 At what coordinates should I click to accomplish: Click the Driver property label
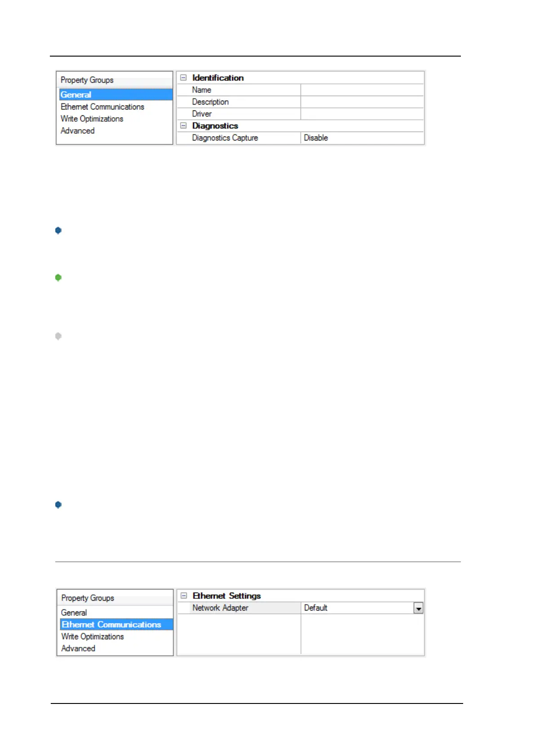click(202, 114)
